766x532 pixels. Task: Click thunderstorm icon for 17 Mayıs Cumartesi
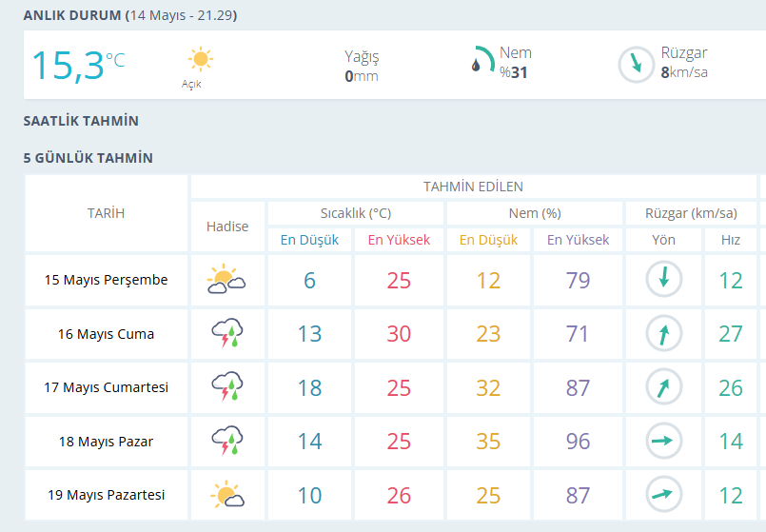click(x=227, y=387)
